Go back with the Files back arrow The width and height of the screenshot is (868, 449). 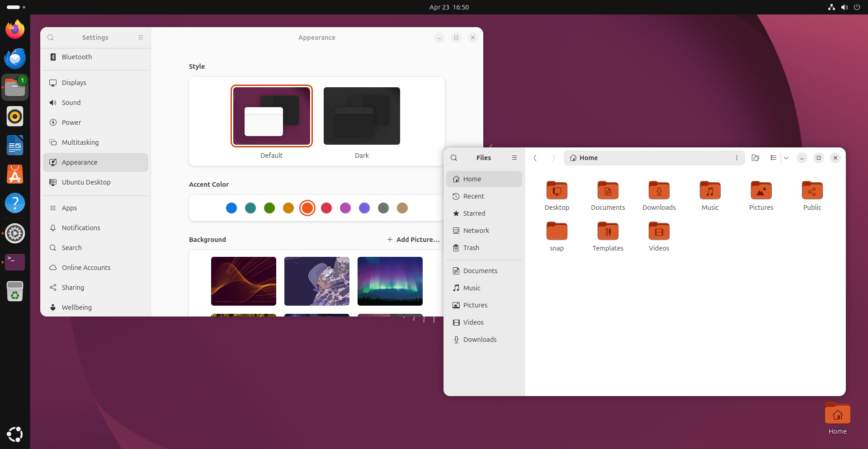coord(535,158)
